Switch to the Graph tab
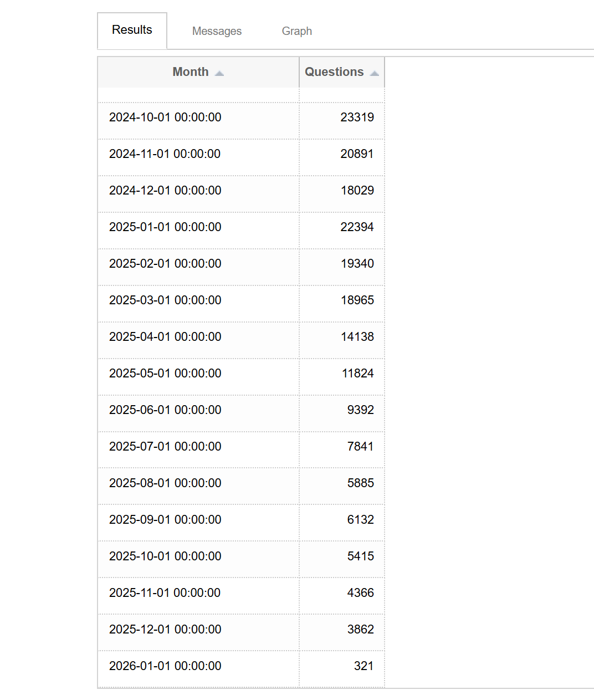 pyautogui.click(x=296, y=31)
